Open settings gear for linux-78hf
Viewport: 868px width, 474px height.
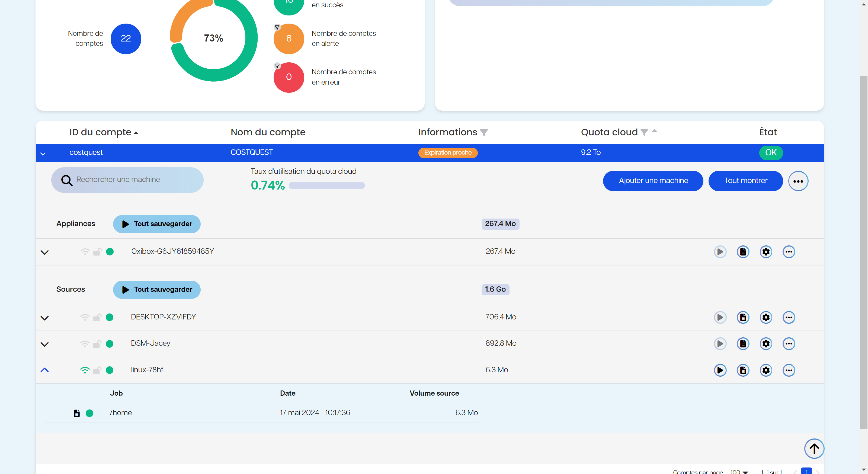pyautogui.click(x=766, y=370)
